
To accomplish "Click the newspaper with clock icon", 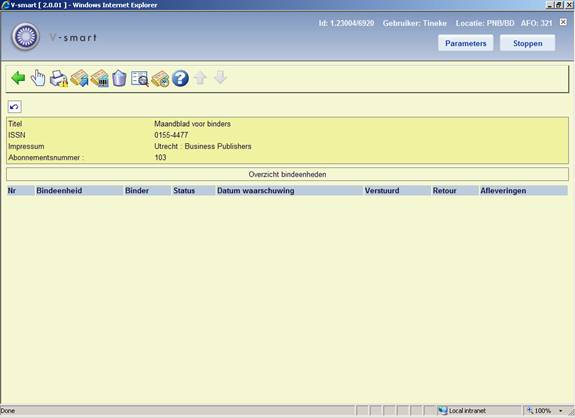I will pyautogui.click(x=160, y=78).
